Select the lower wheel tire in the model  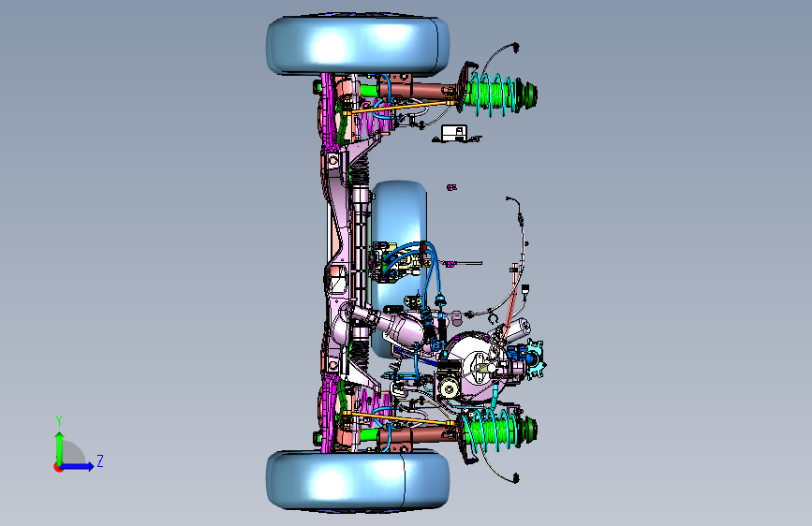coord(358,480)
